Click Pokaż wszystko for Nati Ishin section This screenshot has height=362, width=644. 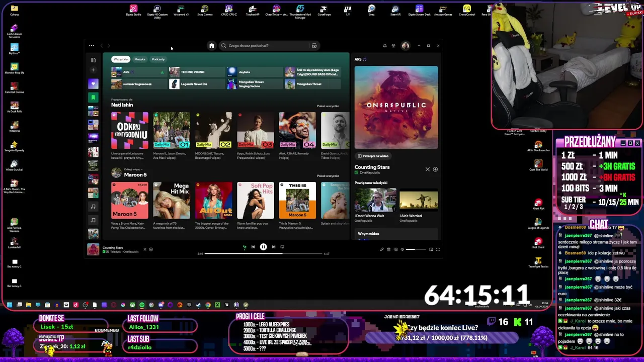click(x=328, y=106)
